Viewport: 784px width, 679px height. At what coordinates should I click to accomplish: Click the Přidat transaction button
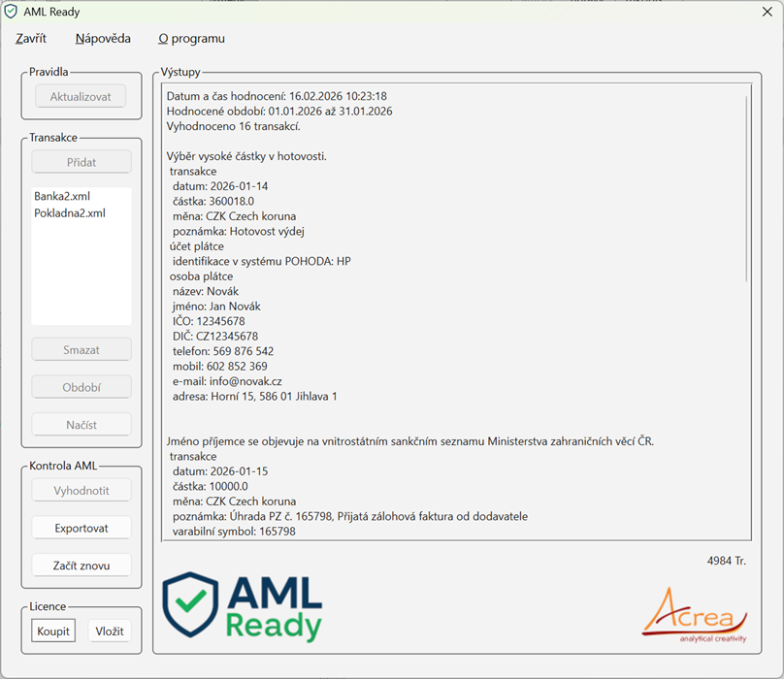tap(81, 162)
